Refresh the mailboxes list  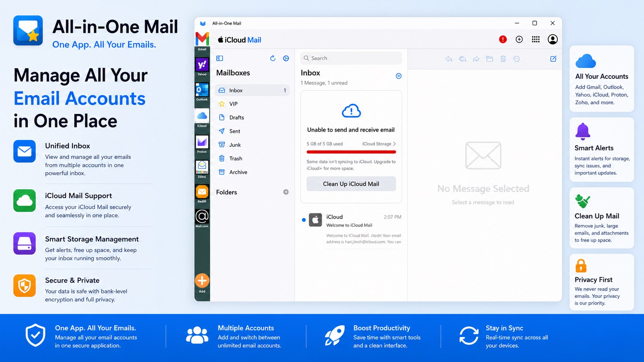273,58
